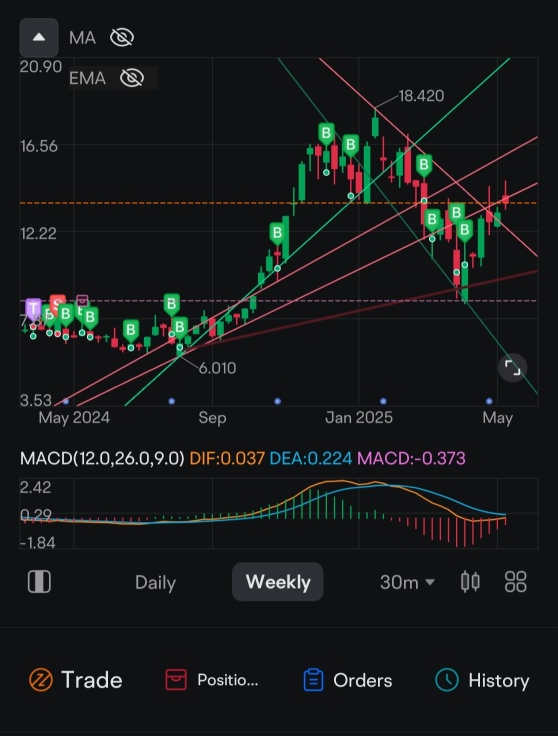
Task: Open the four-square grid tools icon
Action: 515,582
